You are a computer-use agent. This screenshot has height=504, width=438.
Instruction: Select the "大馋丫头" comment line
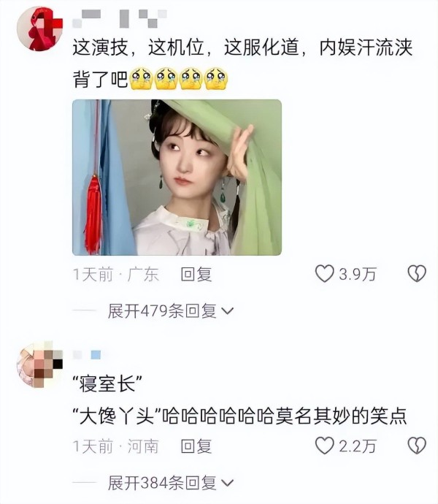click(239, 416)
